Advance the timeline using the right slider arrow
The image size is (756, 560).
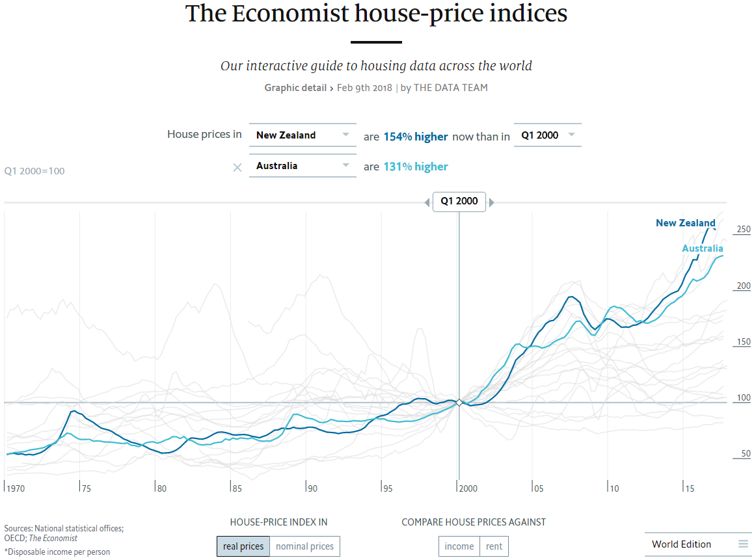[492, 202]
